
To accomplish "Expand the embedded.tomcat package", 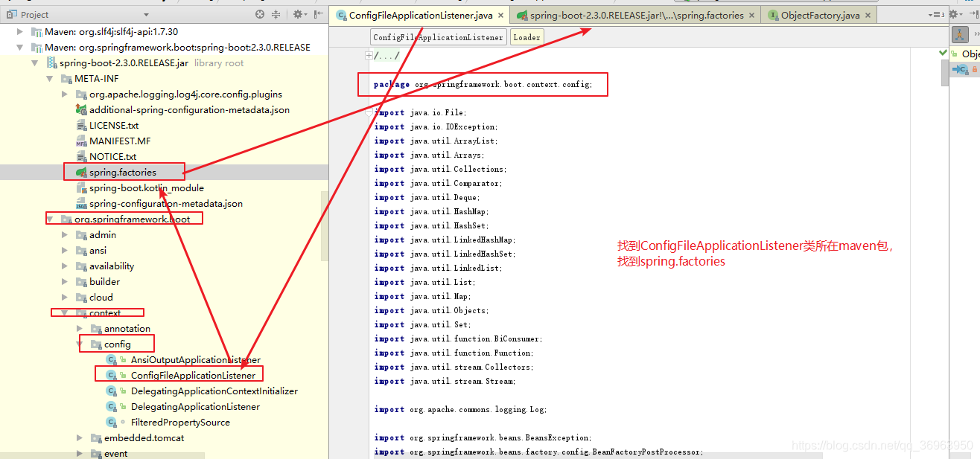I will pos(80,438).
